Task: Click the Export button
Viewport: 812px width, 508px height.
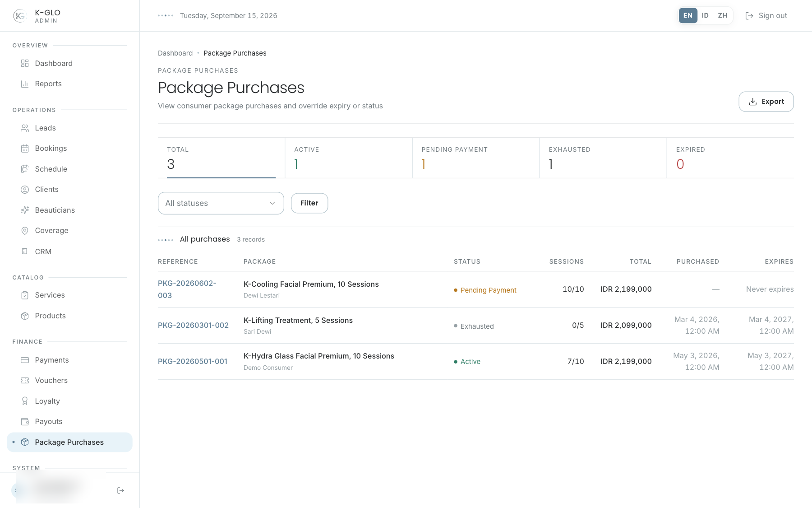Action: (x=766, y=102)
